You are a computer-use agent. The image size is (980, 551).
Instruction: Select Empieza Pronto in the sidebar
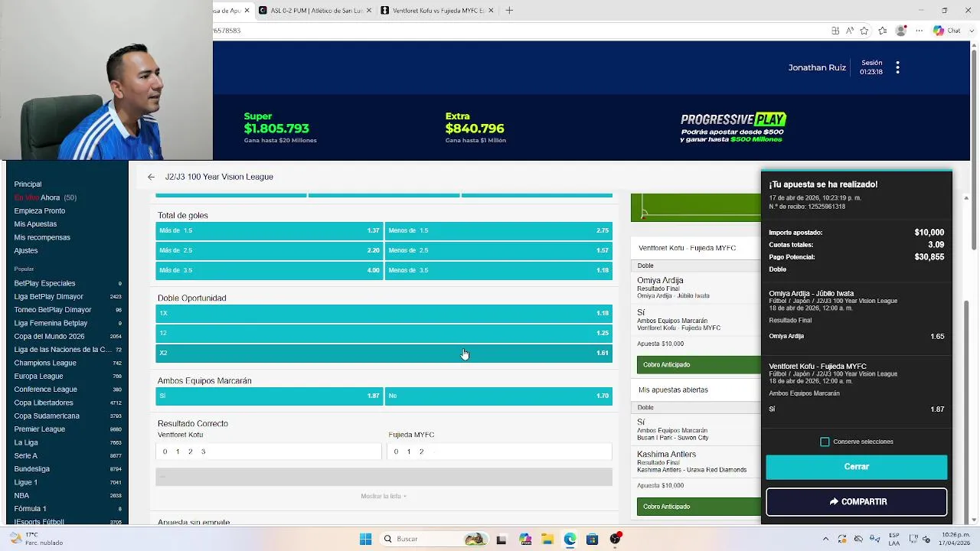pos(39,210)
